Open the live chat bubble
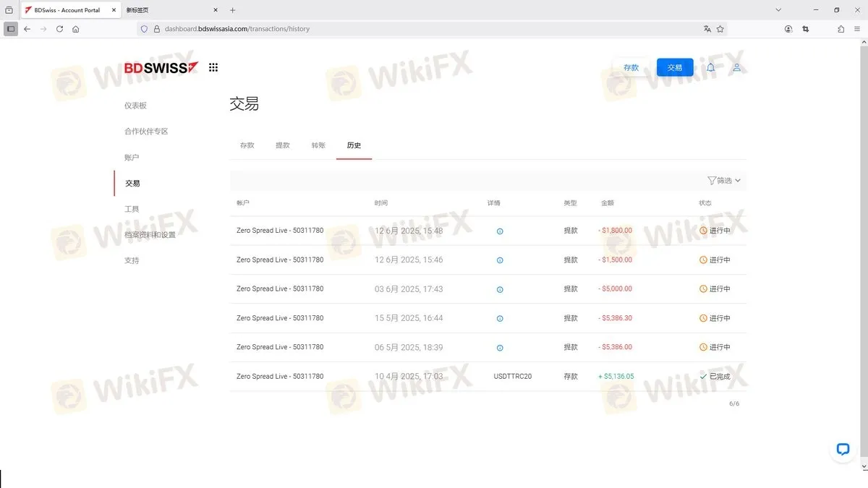The width and height of the screenshot is (868, 488). (x=843, y=449)
